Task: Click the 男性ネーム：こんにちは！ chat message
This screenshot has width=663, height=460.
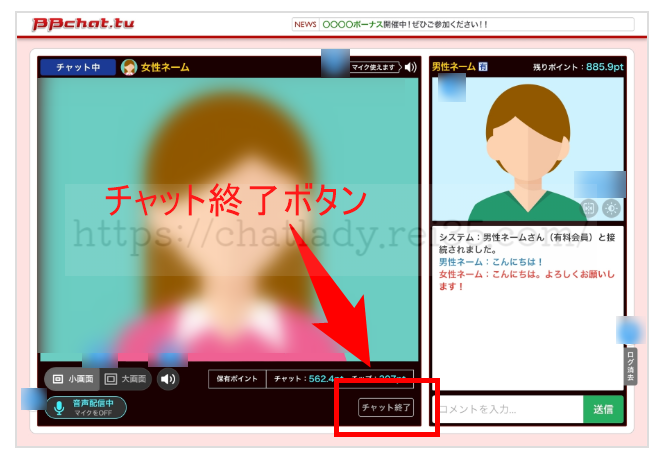Action: (x=490, y=262)
